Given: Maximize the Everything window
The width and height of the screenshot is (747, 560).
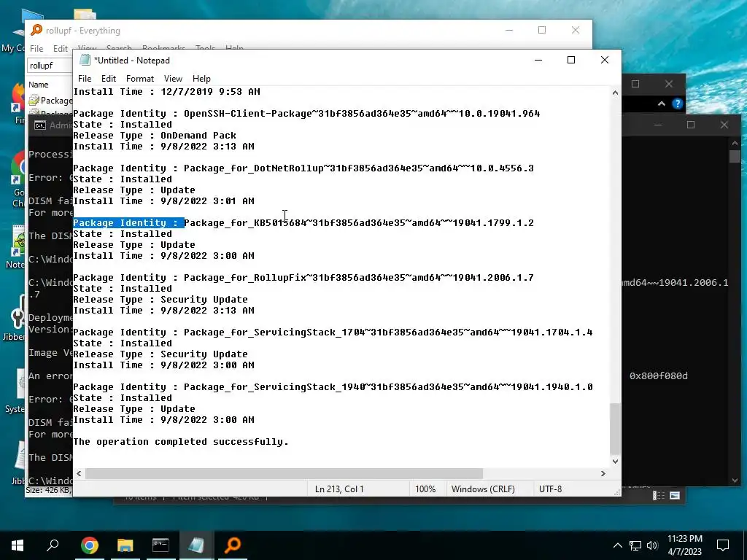Looking at the screenshot, I should click(542, 30).
